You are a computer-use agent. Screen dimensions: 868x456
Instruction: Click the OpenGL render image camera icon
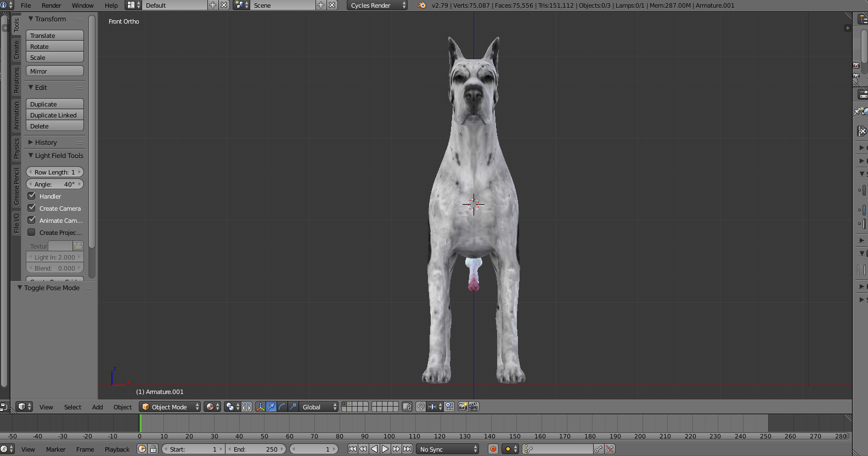pyautogui.click(x=463, y=407)
